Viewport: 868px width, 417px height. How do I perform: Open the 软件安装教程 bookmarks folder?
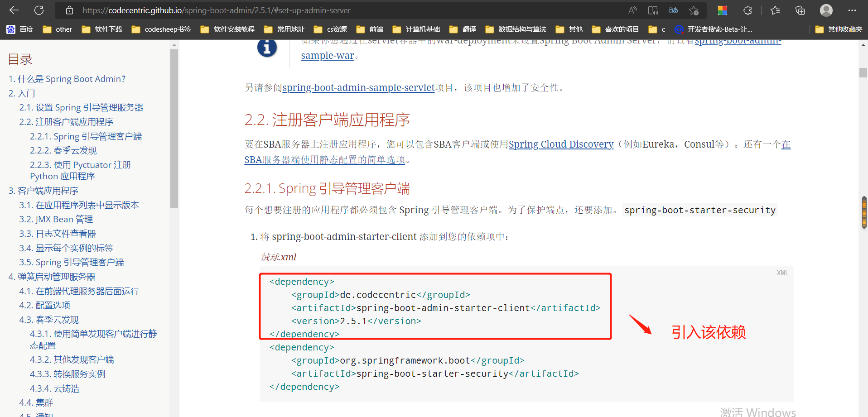(x=227, y=29)
